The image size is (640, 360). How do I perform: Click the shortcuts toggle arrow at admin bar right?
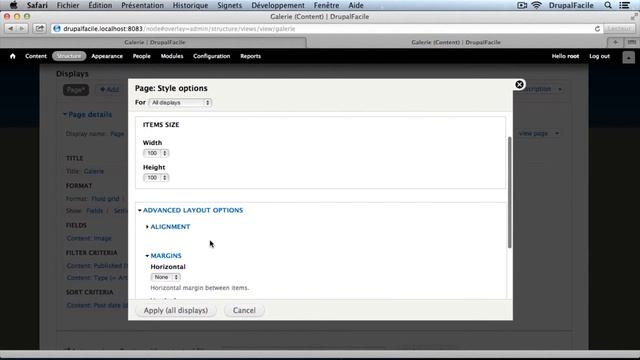pos(629,58)
